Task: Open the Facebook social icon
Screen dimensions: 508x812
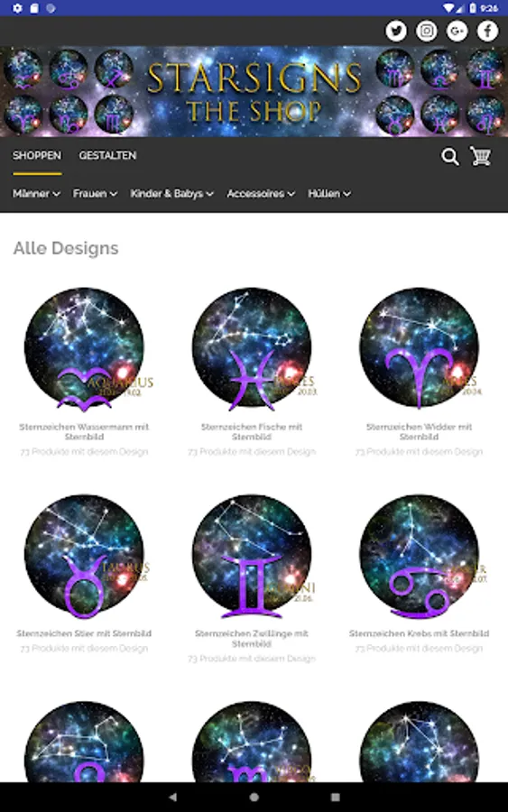Action: (488, 31)
